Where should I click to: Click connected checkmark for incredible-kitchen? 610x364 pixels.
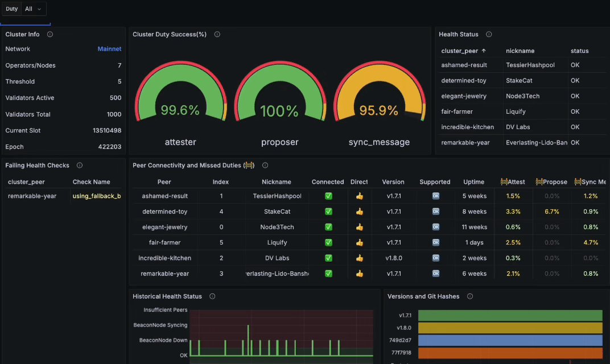pos(328,258)
